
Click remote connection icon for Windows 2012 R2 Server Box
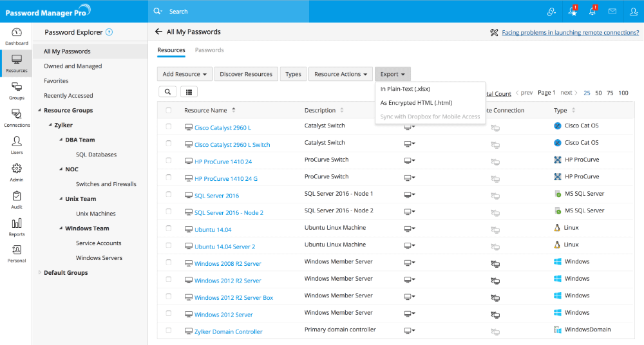[x=495, y=298]
